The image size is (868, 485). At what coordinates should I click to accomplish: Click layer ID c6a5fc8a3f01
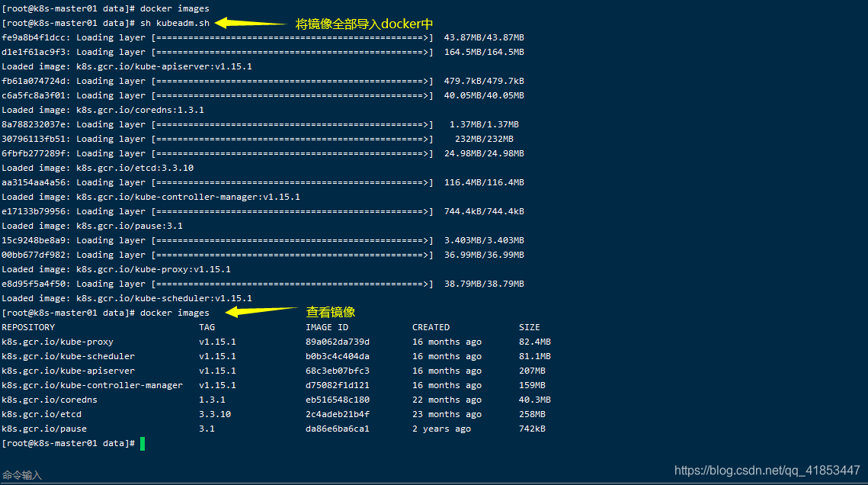(34, 96)
